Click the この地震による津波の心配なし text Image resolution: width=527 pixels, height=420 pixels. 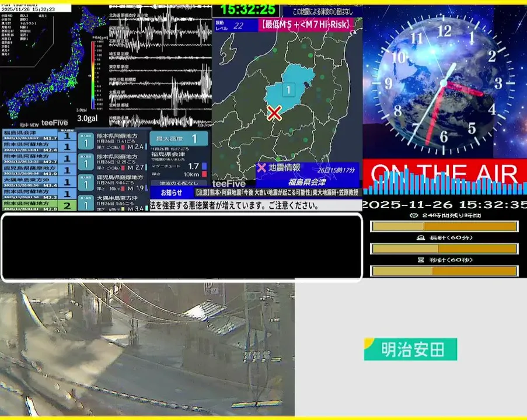[323, 12]
